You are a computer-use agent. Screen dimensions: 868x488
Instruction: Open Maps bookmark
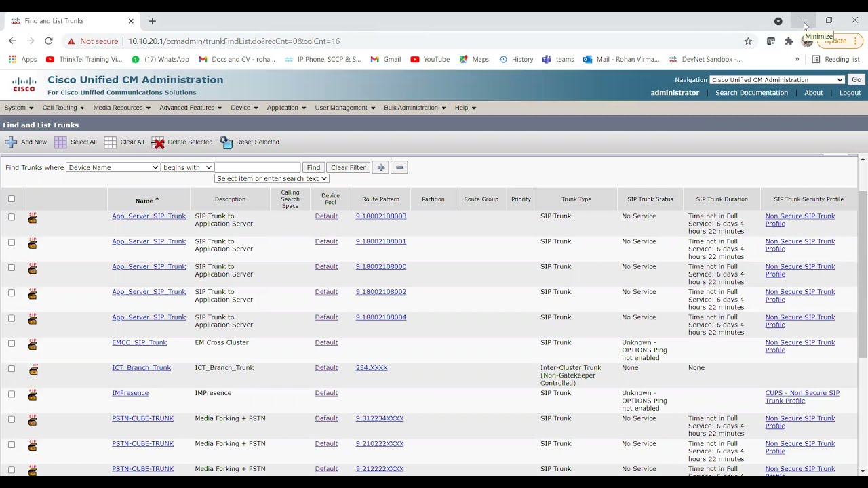point(474,59)
